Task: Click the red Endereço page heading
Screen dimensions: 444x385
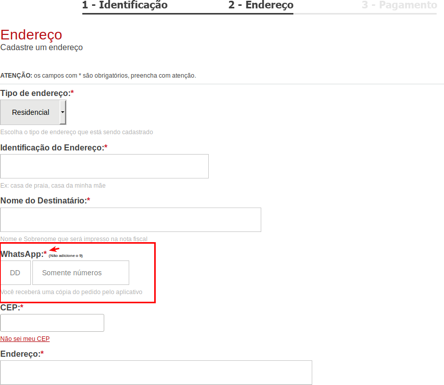Action: point(31,35)
